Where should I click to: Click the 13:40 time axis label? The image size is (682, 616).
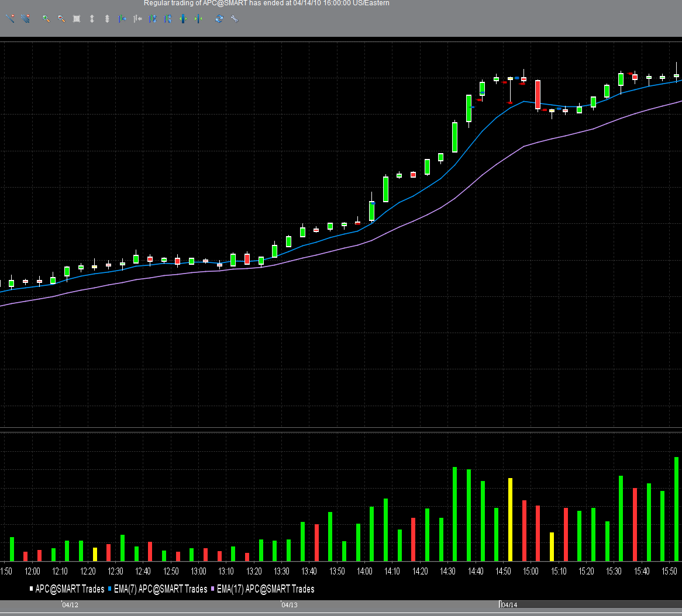(309, 571)
